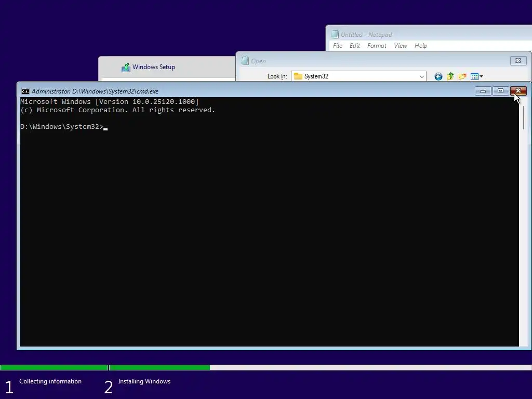
Task: Close the Open dialog
Action: point(518,61)
